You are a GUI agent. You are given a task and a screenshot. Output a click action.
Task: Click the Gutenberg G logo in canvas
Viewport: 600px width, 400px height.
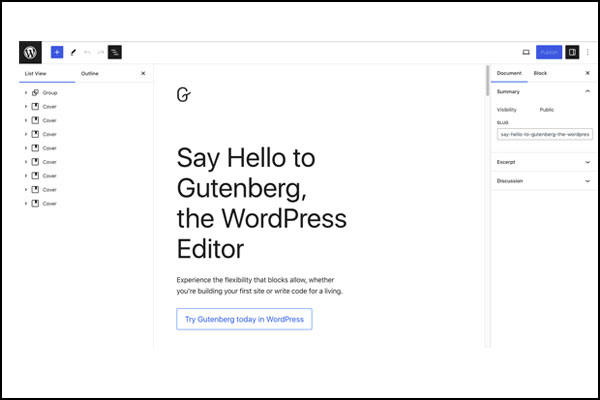coord(184,95)
